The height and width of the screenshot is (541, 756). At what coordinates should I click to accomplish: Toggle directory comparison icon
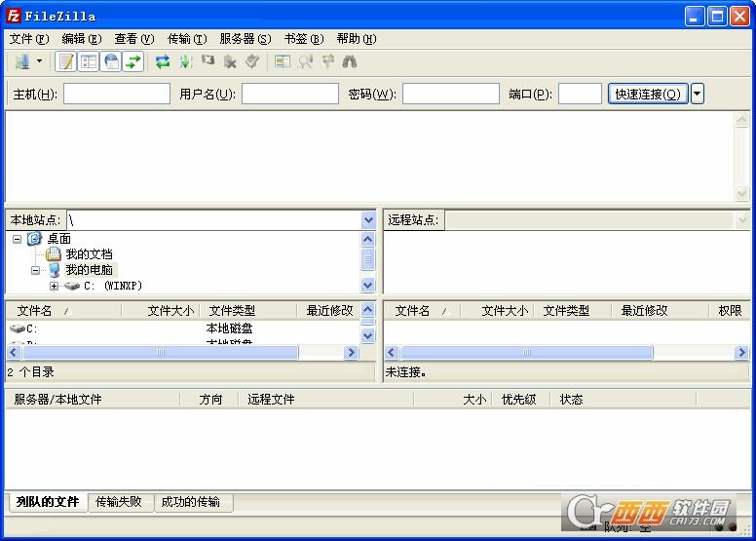(x=305, y=61)
